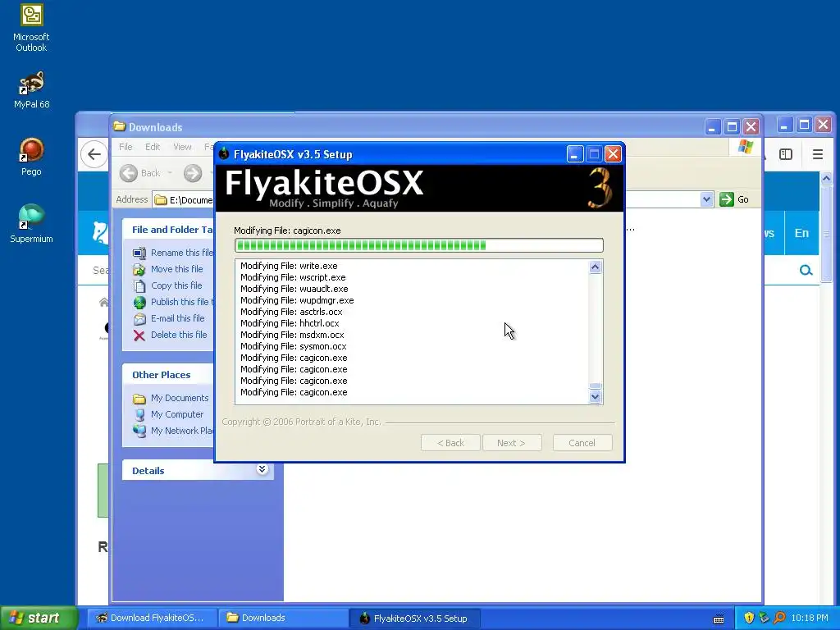Open Microsoft Outlook desktop icon

point(31,28)
